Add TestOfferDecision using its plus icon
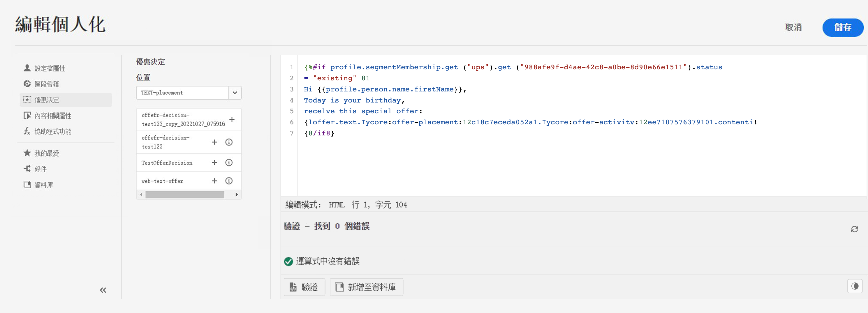This screenshot has height=313, width=868. (214, 162)
